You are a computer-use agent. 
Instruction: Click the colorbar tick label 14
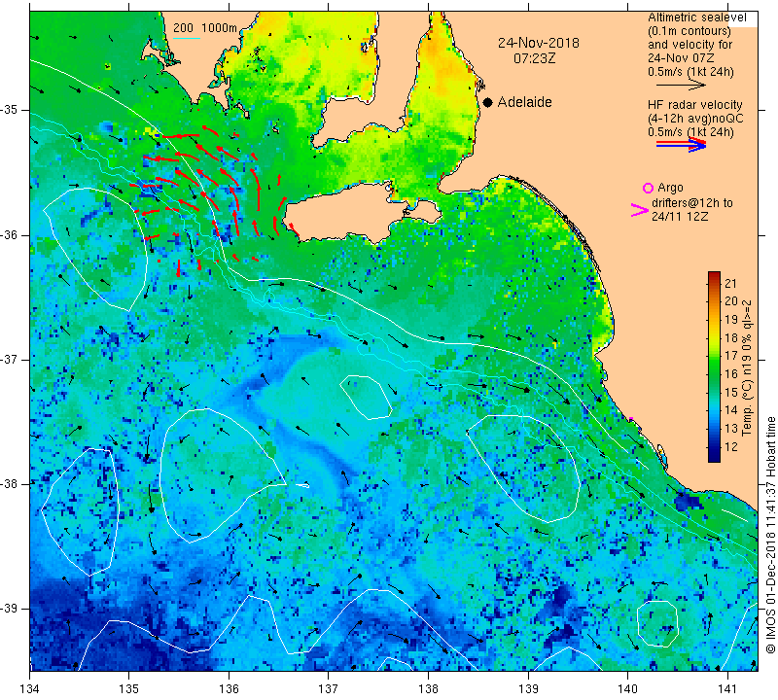pos(731,410)
